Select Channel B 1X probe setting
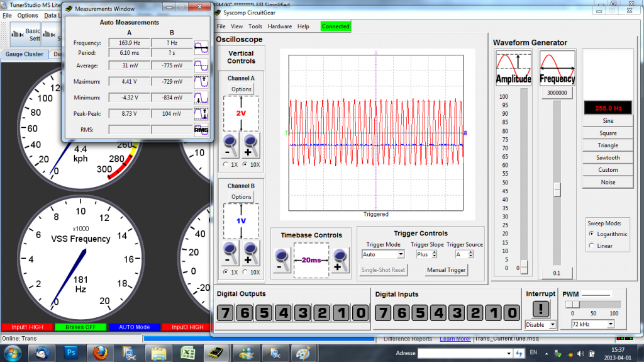Screen dimensions: 644x362 [x=226, y=273]
